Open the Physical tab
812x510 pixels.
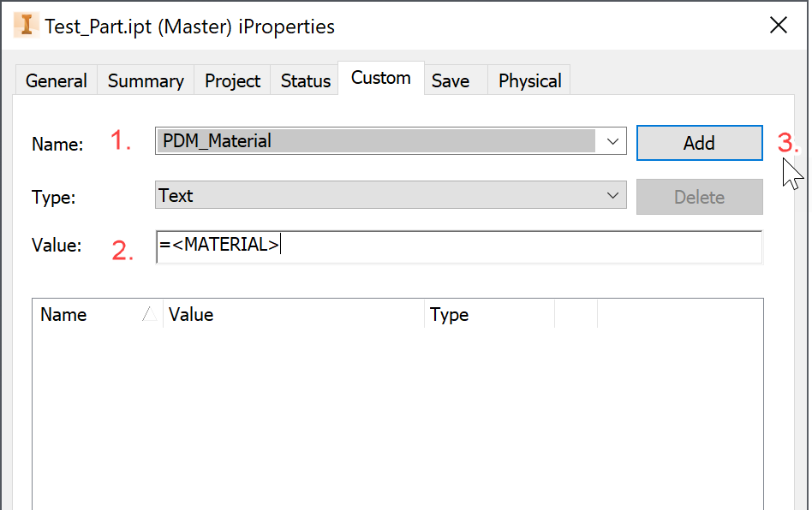(529, 80)
